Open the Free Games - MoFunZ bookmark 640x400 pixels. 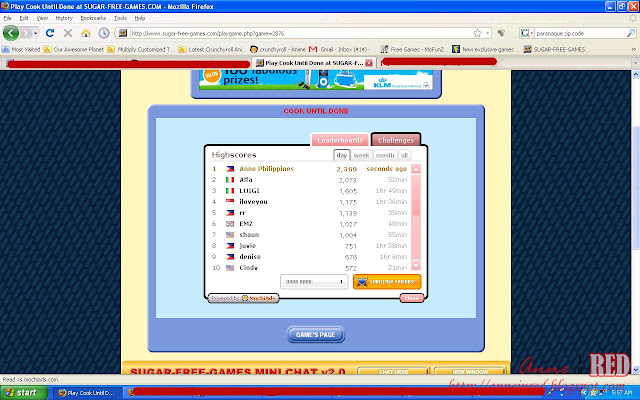click(x=414, y=49)
